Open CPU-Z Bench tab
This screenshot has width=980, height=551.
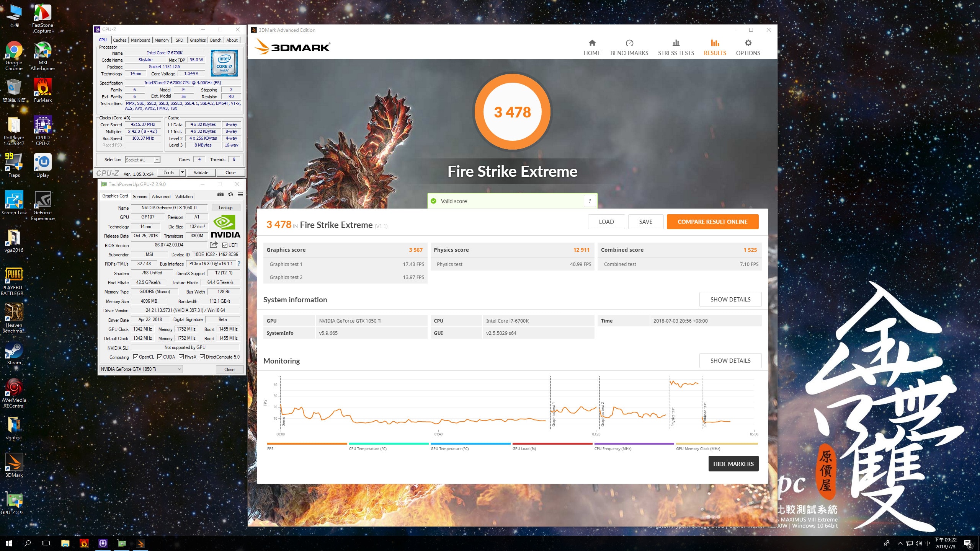(x=216, y=40)
